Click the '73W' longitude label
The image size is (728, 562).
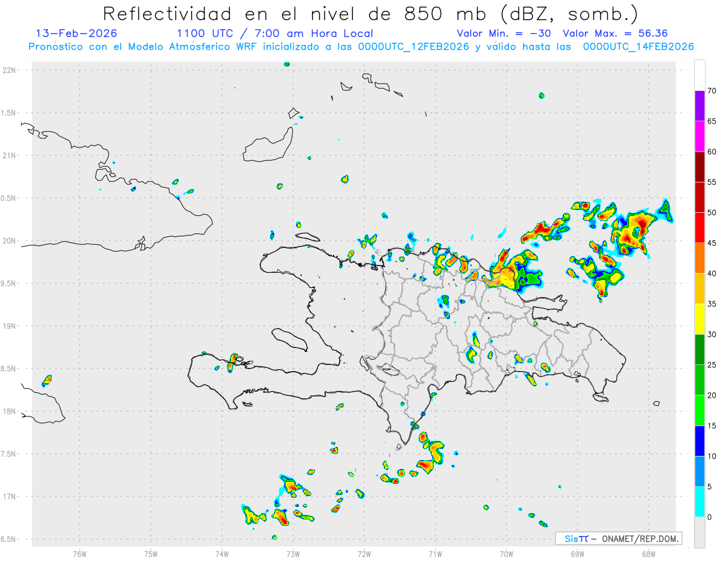click(293, 554)
